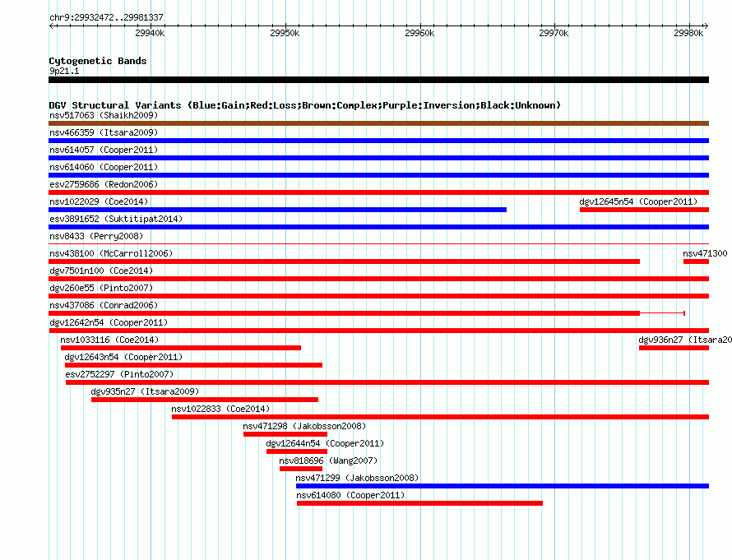732x560 pixels.
Task: Click the 29970k ruler tick label
Action: 554,33
